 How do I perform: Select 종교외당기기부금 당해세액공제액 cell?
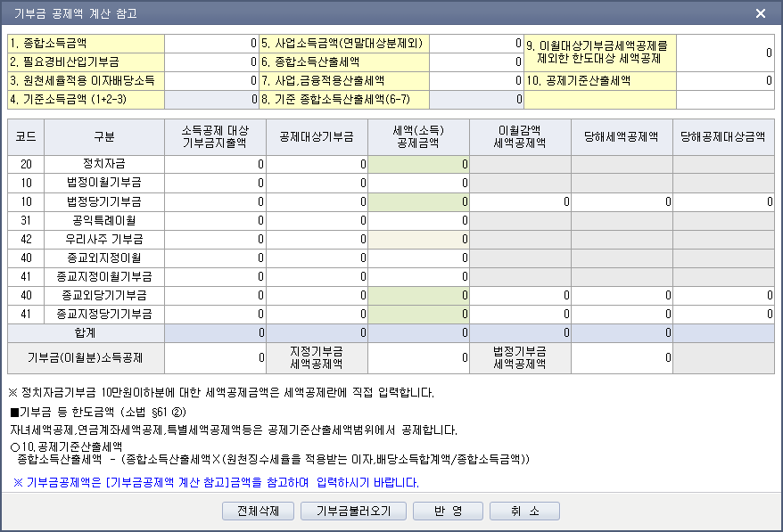click(x=622, y=295)
